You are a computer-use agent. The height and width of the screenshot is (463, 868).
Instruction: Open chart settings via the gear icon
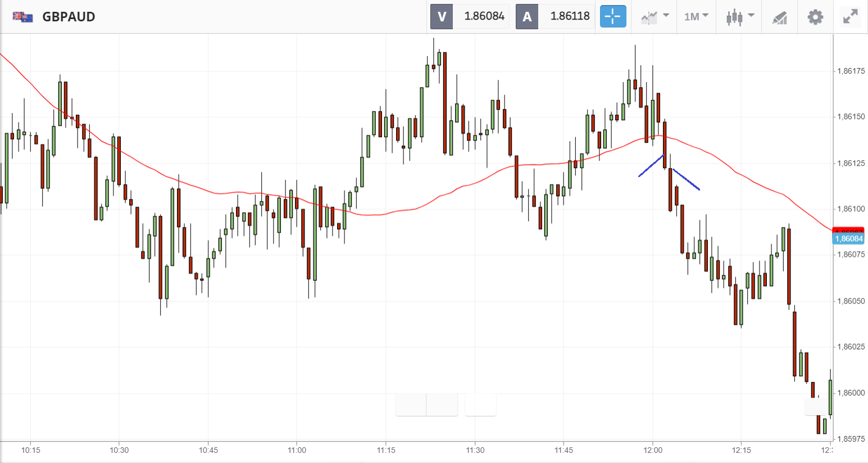pyautogui.click(x=815, y=17)
